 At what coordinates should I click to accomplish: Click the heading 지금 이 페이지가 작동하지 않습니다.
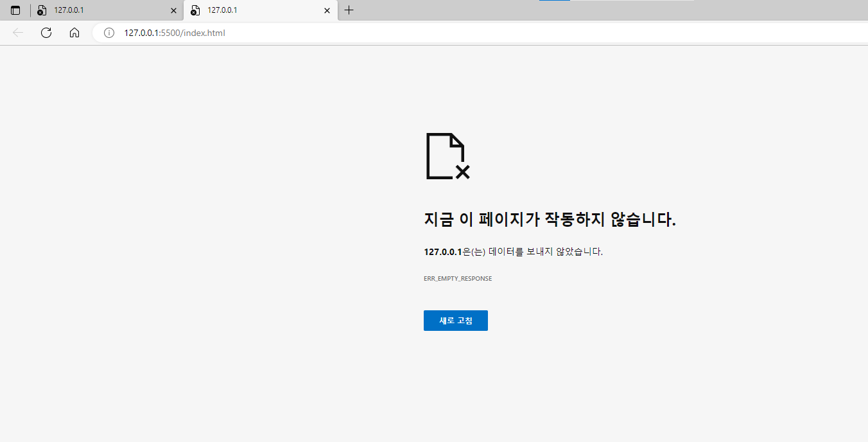pyautogui.click(x=550, y=220)
